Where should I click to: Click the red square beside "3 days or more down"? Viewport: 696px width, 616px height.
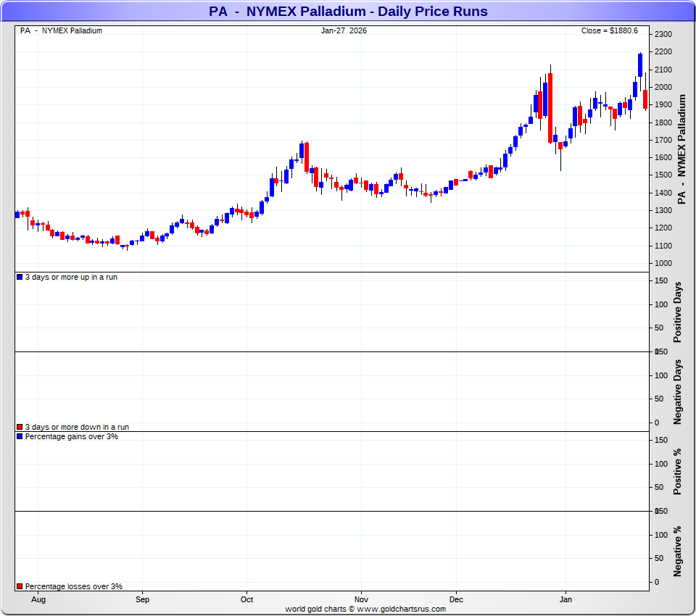20,427
